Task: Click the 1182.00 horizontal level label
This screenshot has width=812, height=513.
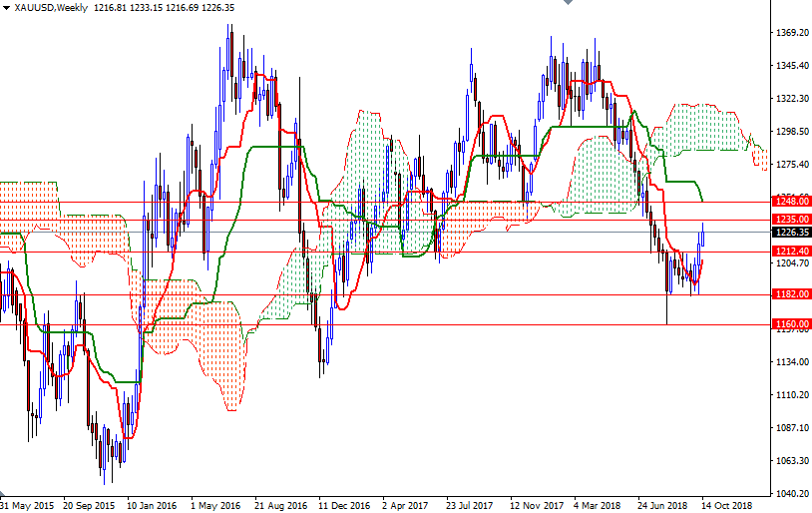Action: point(791,294)
